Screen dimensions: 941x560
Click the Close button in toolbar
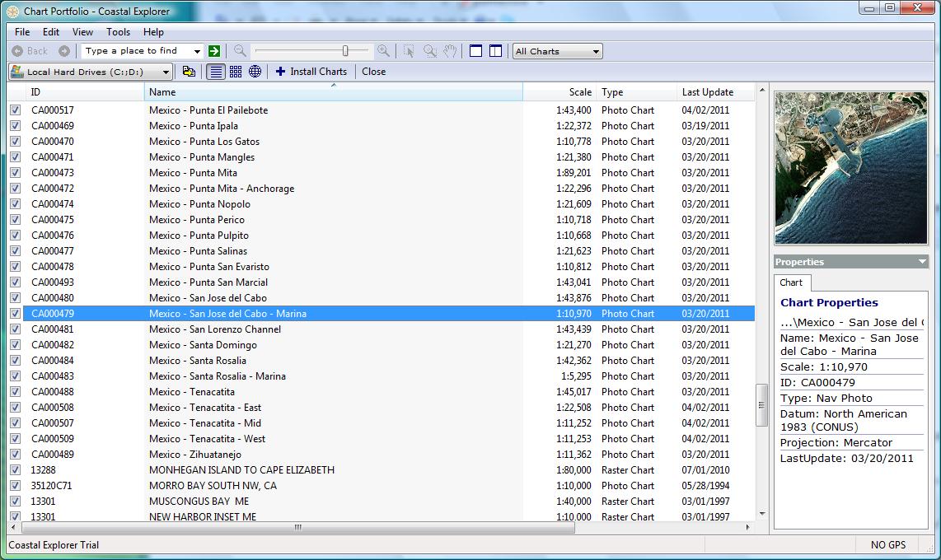tap(373, 72)
